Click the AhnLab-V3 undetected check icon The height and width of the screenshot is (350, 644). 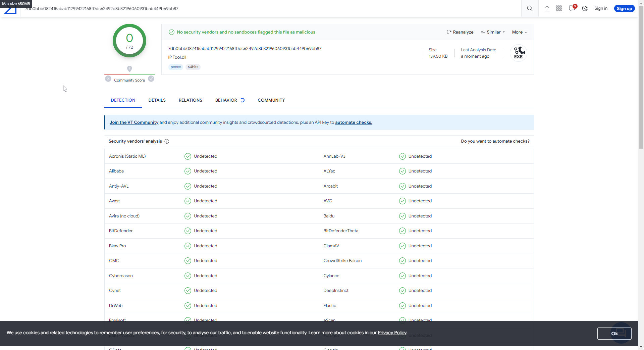pos(402,156)
